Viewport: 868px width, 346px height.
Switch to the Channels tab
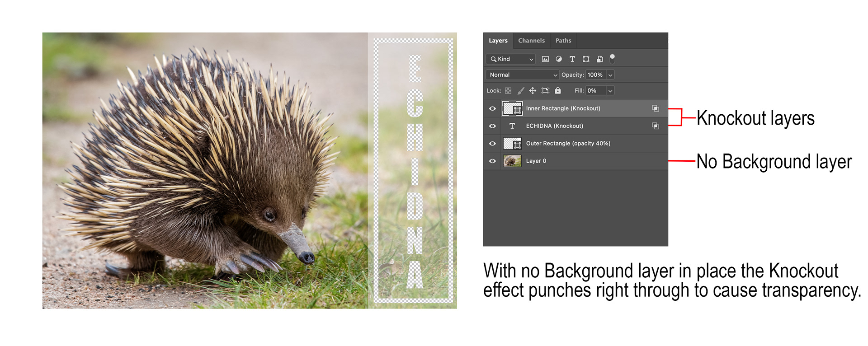pos(531,41)
